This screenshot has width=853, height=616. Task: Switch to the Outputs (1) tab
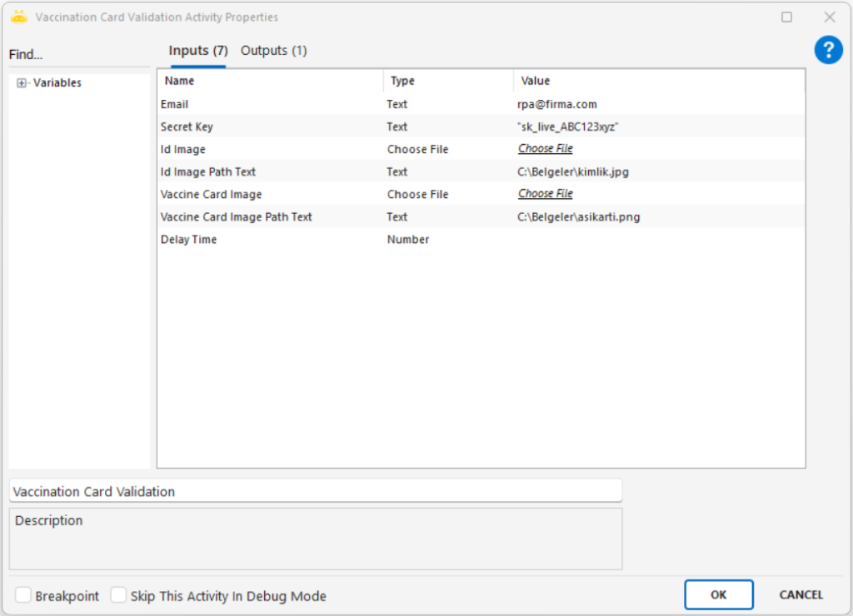point(273,51)
